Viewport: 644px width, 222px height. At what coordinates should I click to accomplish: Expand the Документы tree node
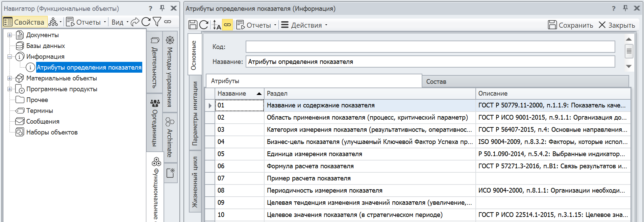pyautogui.click(x=10, y=35)
